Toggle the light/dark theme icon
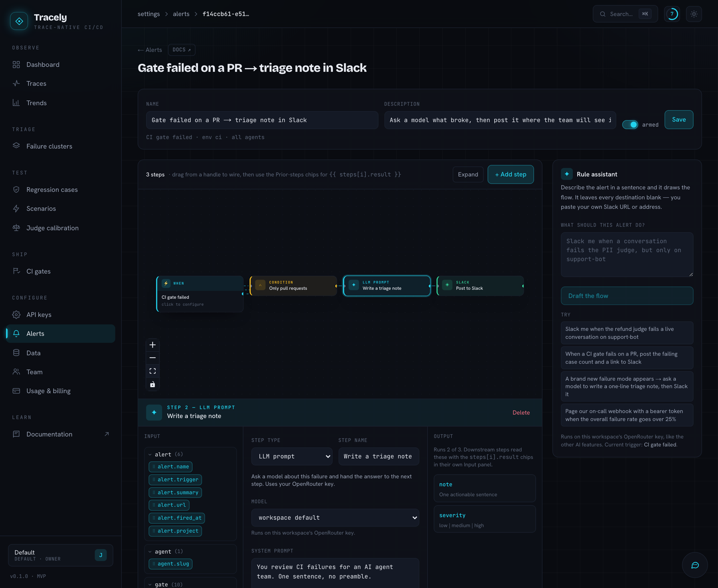Screen dimensions: 718x588 694,14
